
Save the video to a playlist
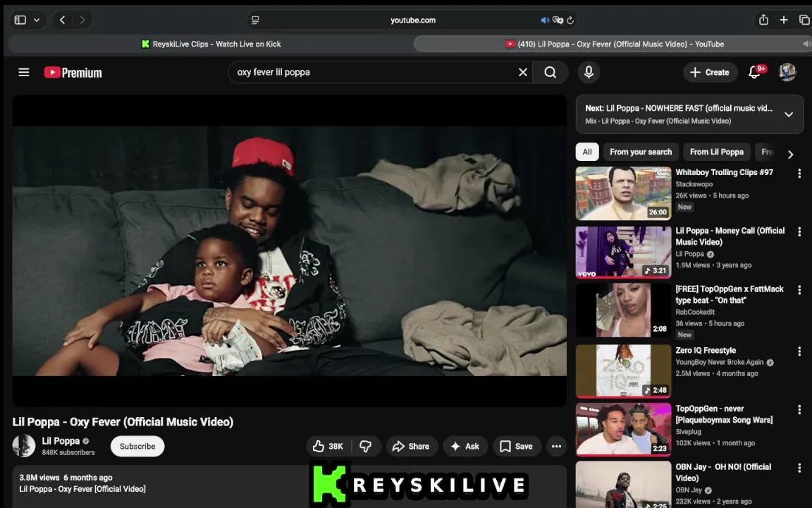pos(516,447)
